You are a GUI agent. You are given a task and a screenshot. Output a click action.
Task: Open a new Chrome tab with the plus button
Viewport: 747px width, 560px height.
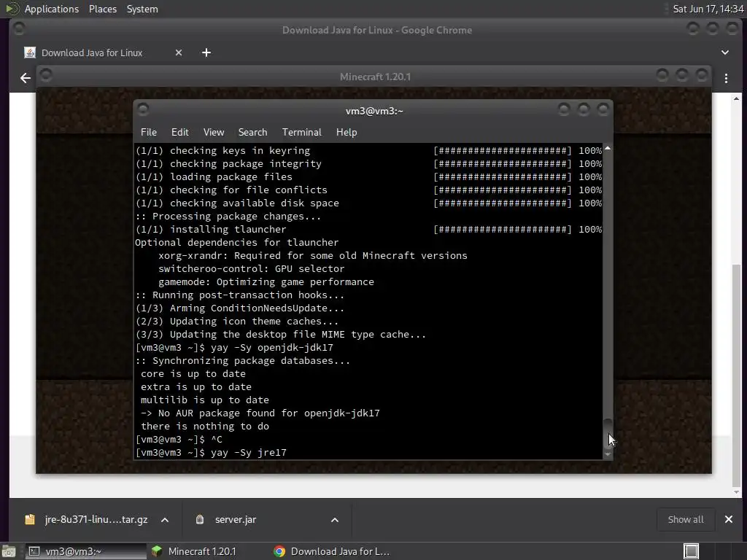point(206,52)
